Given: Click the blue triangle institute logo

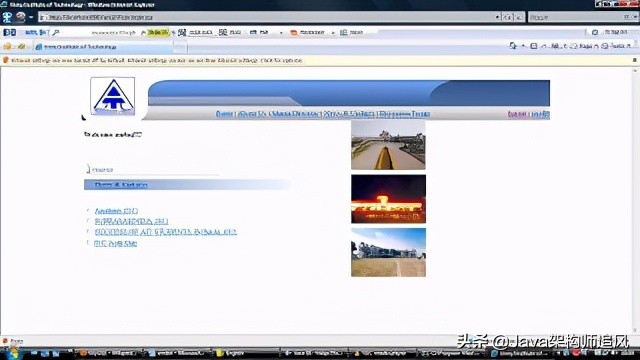Looking at the screenshot, I should coord(113,96).
